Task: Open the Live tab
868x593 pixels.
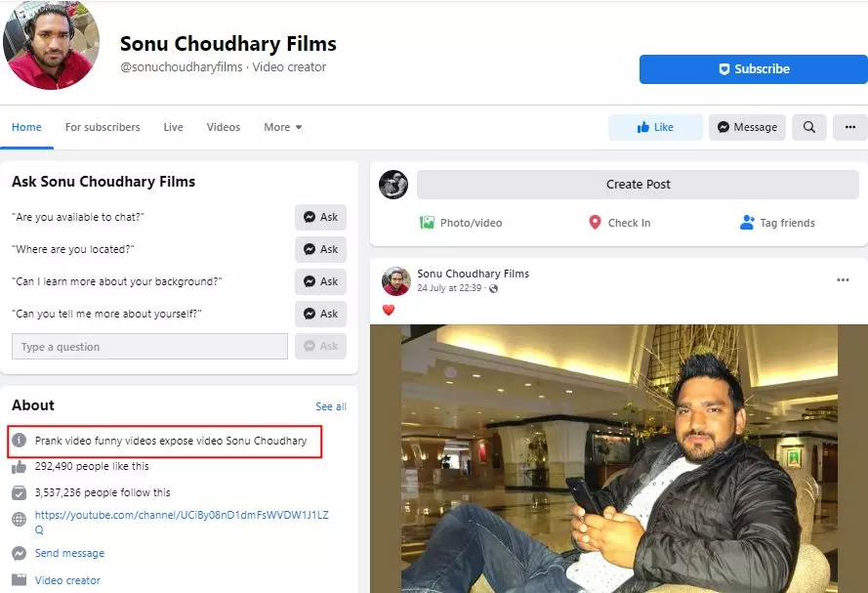Action: tap(173, 127)
